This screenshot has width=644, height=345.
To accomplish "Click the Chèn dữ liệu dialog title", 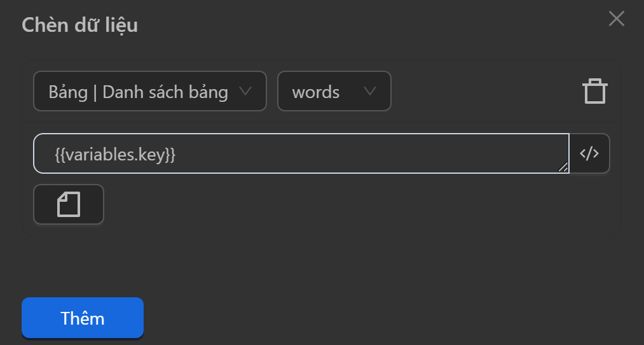I will (80, 25).
